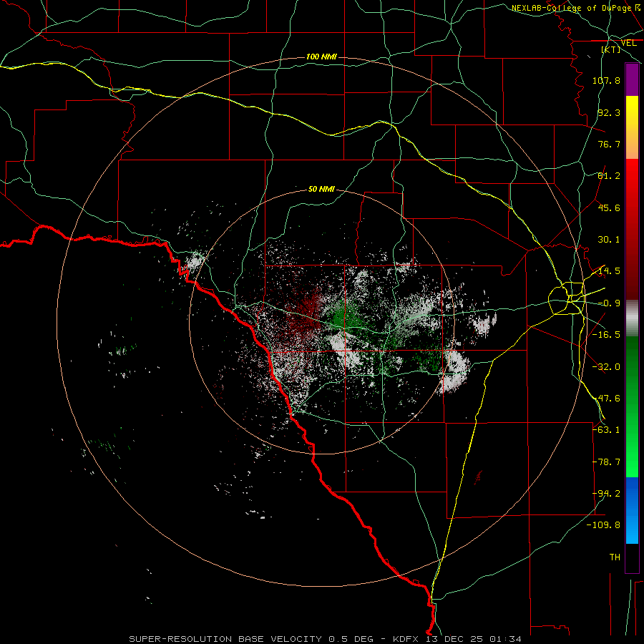Screen dimensions: 644x644
Task: Click the -63.1 velocity scale value
Action: click(606, 430)
